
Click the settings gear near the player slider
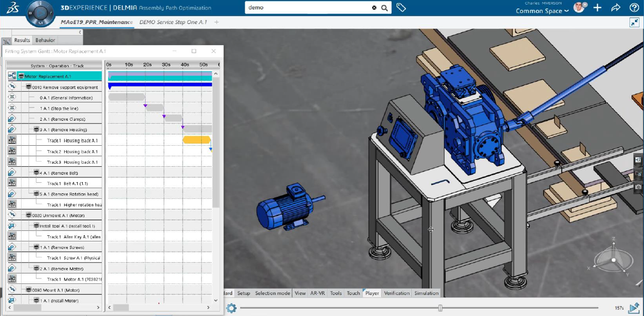[231, 308]
